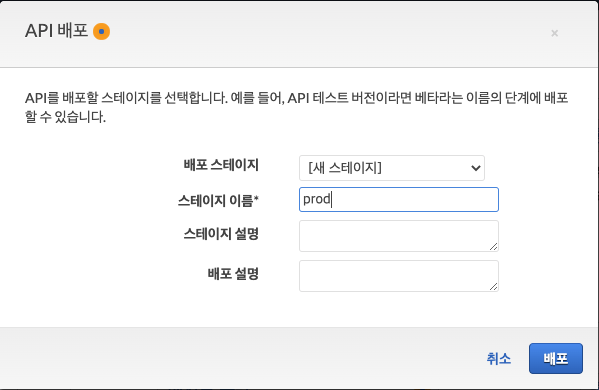Click the required asterisk after 스테이지 이름

[256, 198]
